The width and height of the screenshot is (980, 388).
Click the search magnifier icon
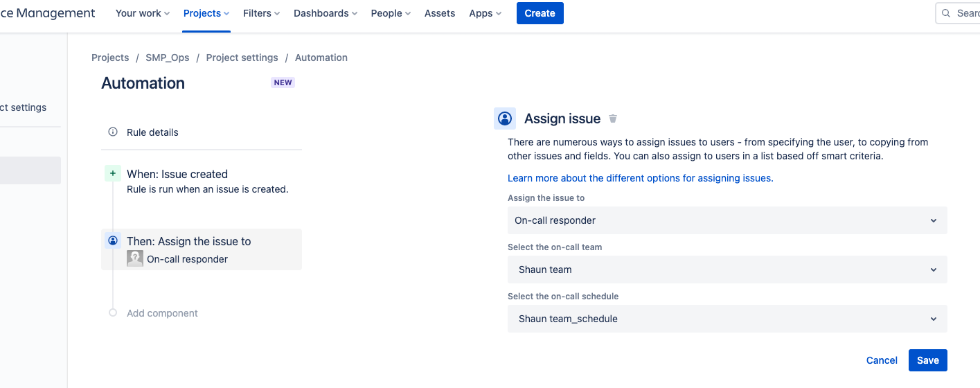click(x=947, y=13)
